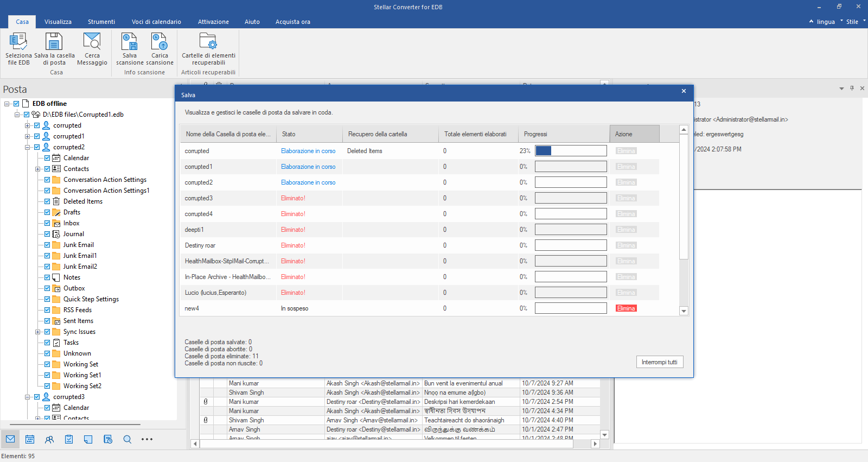This screenshot has width=868, height=462.
Task: Click the Carica scansione icon
Action: 159,42
